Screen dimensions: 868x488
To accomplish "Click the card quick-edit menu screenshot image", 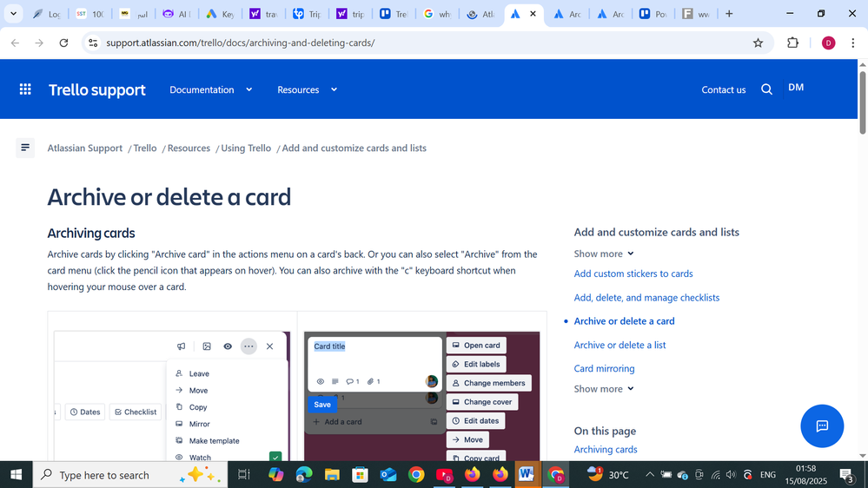I will point(421,396).
